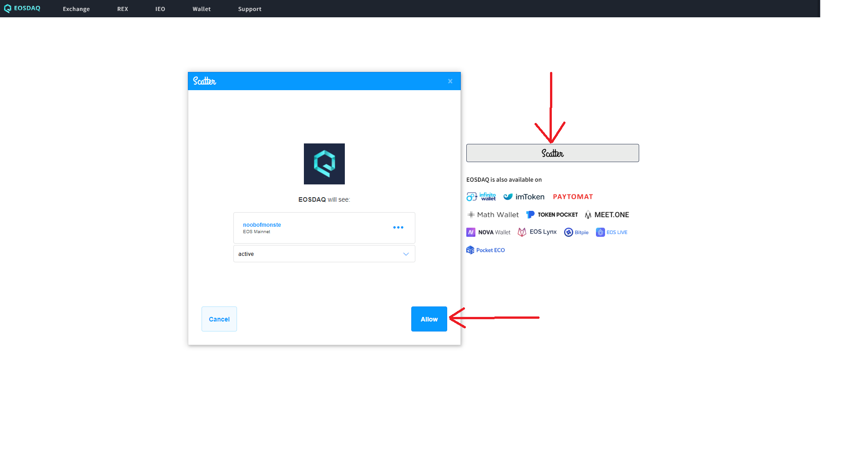Open the MEET.ONE wallet logo
868x459 pixels.
[x=607, y=214]
